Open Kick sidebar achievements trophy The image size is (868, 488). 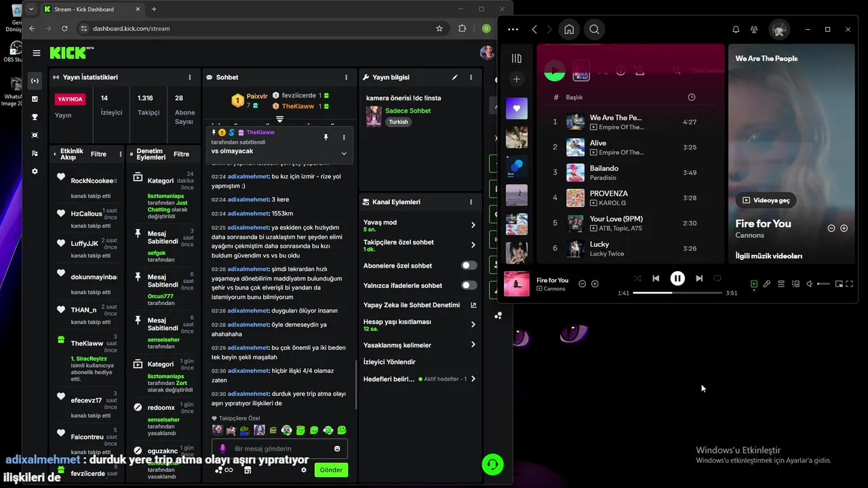(x=35, y=117)
